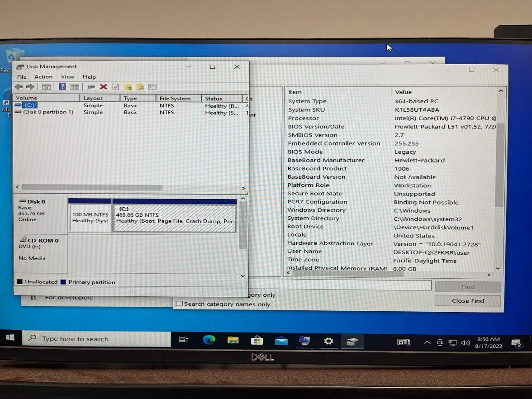Select the Time Zone row
The width and height of the screenshot is (532, 399).
pyautogui.click(x=392, y=260)
